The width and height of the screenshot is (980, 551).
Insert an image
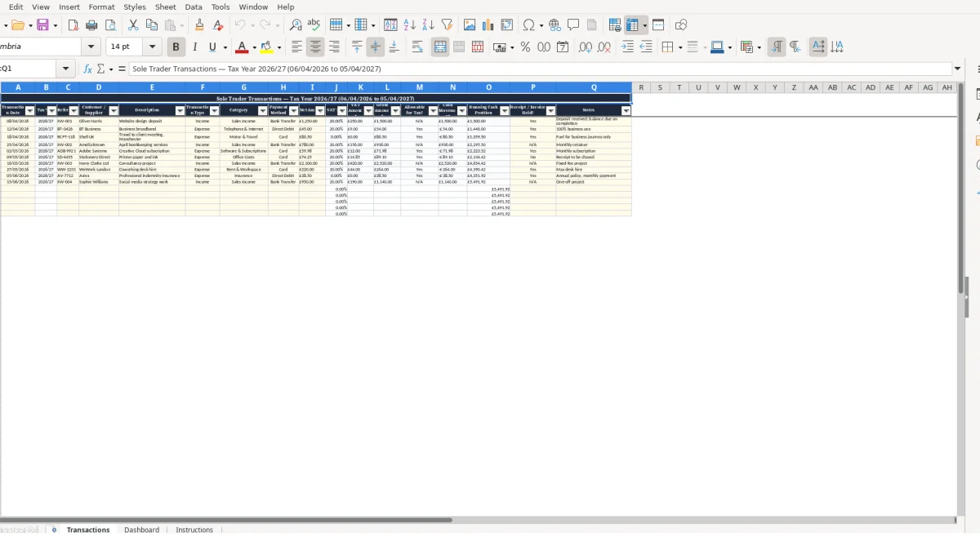(470, 25)
